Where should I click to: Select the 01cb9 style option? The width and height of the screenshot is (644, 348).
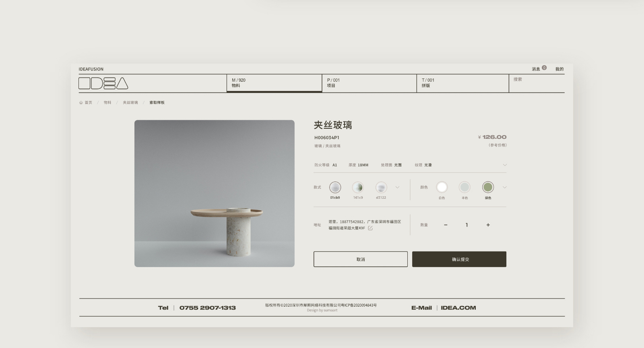(335, 187)
